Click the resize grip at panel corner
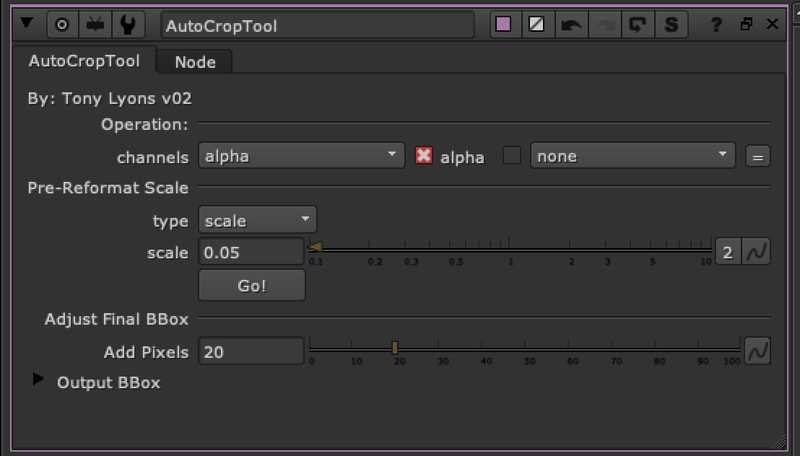The height and width of the screenshot is (456, 800). point(779,442)
